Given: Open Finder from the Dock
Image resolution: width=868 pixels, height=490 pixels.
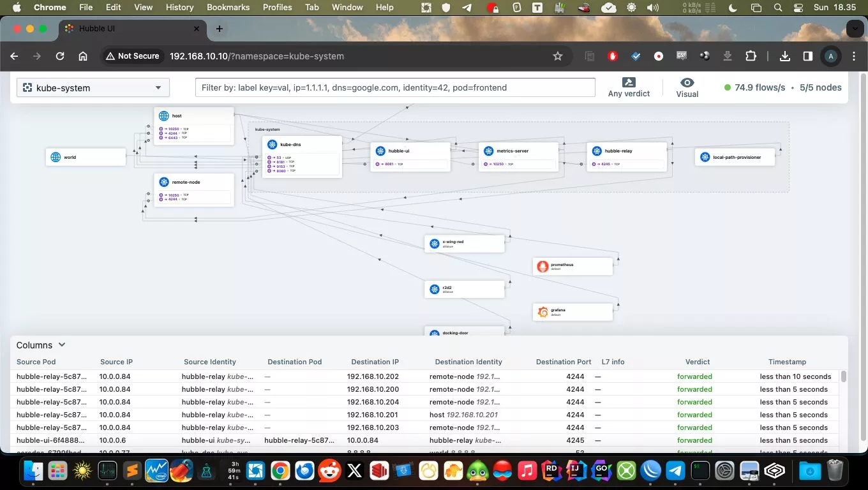Looking at the screenshot, I should click(33, 471).
